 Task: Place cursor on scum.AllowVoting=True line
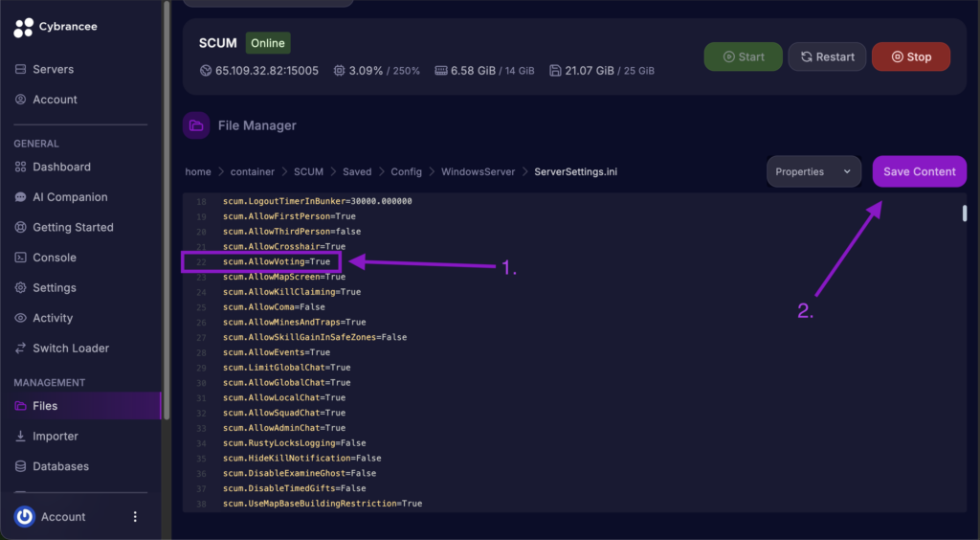pyautogui.click(x=277, y=262)
